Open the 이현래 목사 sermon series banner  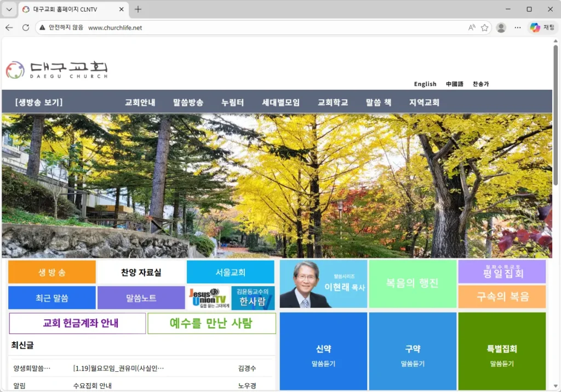click(323, 284)
